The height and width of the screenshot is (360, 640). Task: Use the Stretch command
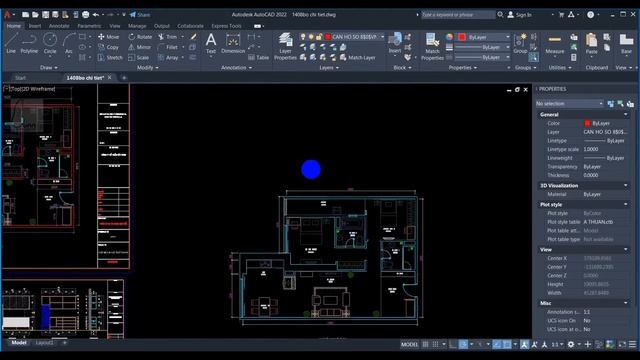pyautogui.click(x=110, y=58)
